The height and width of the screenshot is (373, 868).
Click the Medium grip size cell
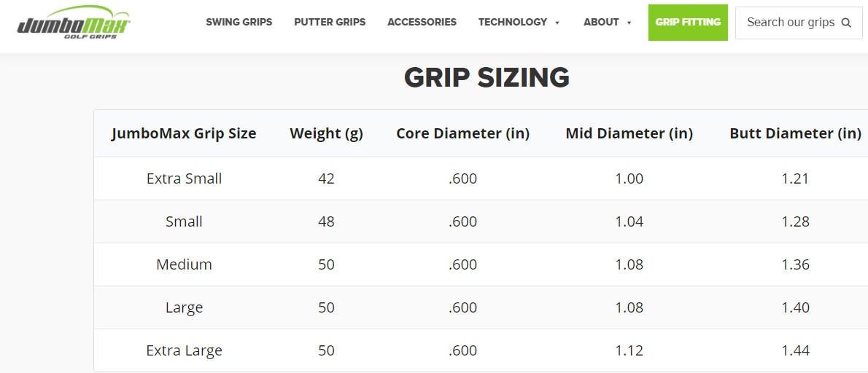point(185,264)
